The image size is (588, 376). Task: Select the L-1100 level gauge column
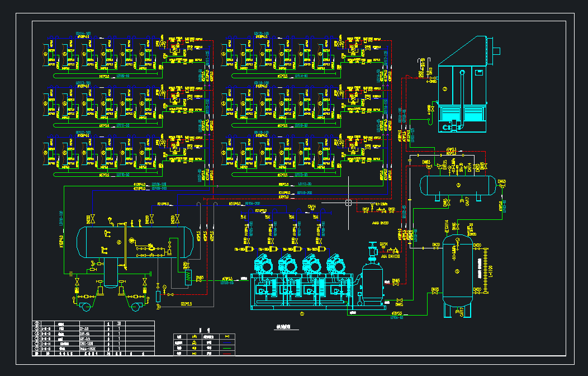[x=486, y=270]
